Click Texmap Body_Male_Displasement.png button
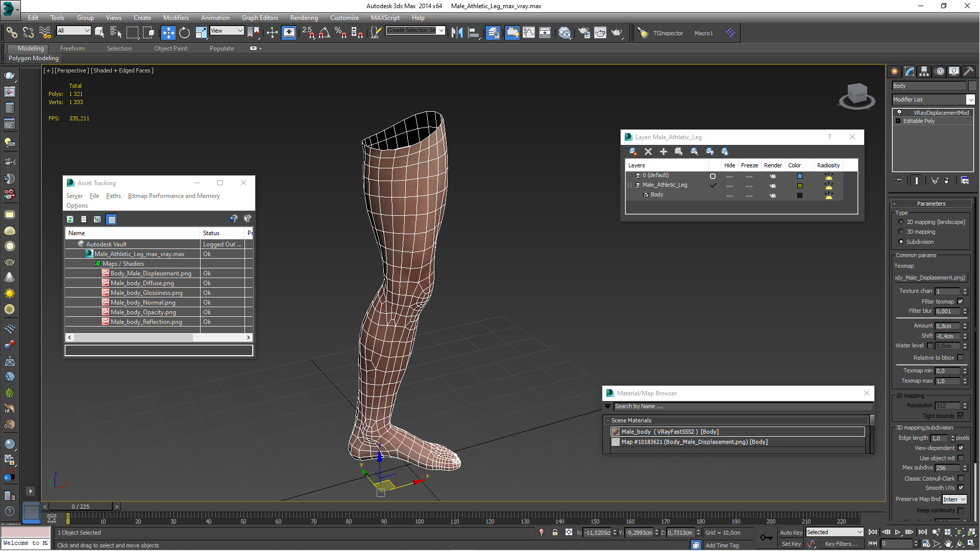 click(x=930, y=278)
